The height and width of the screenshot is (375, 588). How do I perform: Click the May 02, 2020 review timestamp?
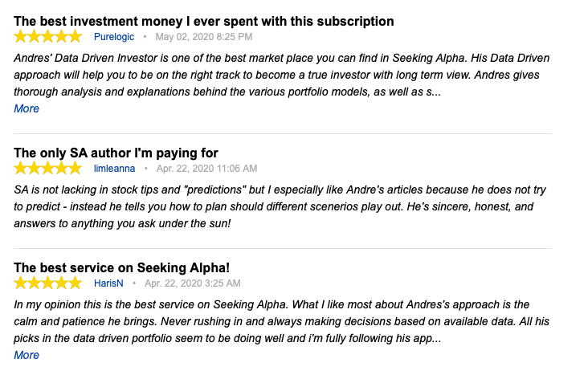203,37
